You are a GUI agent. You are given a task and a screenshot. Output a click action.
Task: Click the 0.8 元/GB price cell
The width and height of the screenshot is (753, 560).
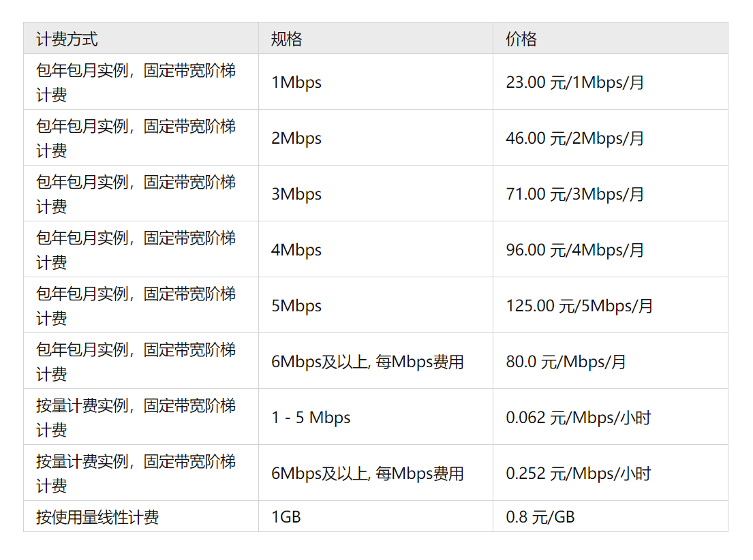point(540,518)
